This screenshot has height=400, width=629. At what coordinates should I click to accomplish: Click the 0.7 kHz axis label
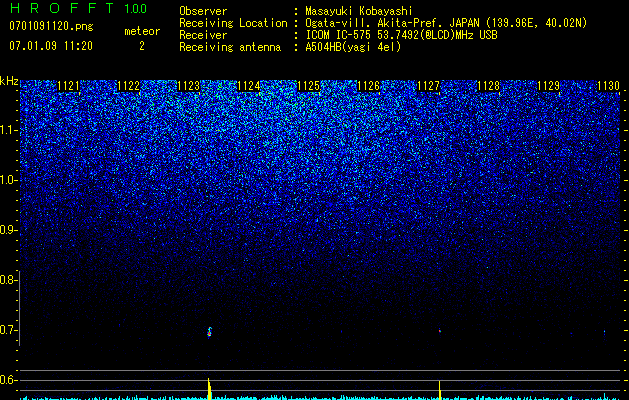[9, 330]
